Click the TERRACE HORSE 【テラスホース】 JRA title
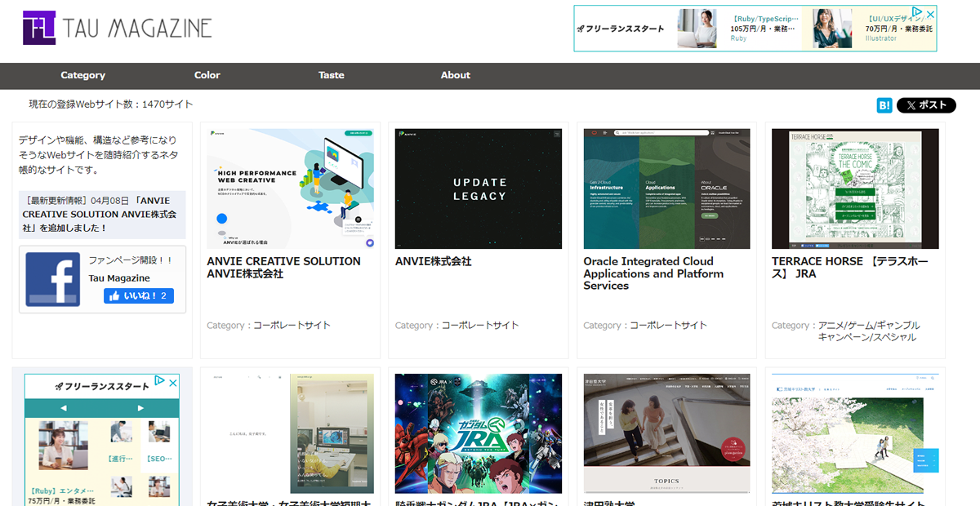 click(850, 268)
